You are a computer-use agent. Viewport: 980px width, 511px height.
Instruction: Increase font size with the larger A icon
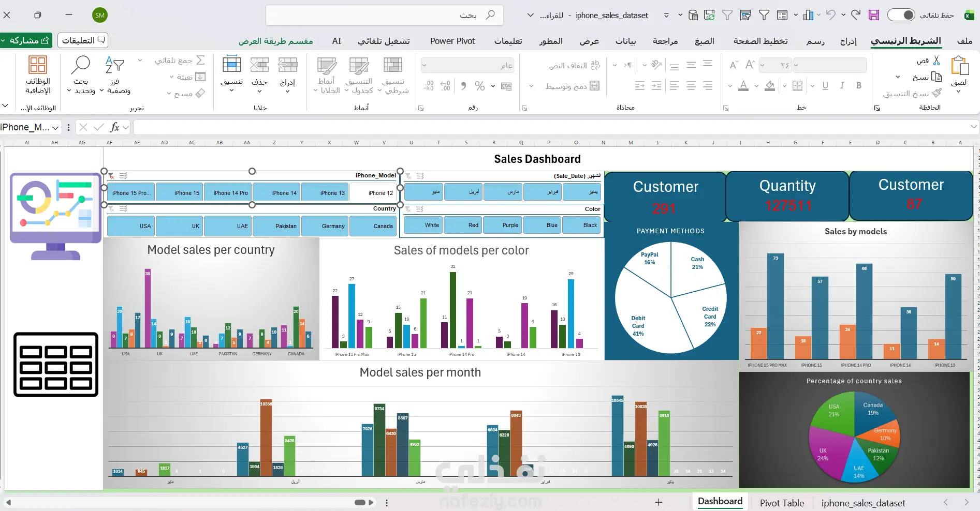[x=750, y=65]
